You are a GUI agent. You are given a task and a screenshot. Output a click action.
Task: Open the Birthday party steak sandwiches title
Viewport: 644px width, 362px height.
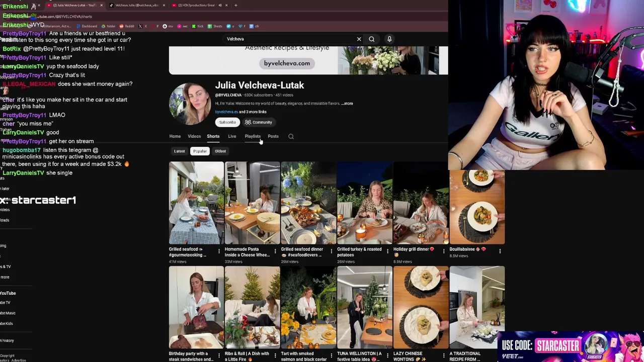tap(191, 356)
